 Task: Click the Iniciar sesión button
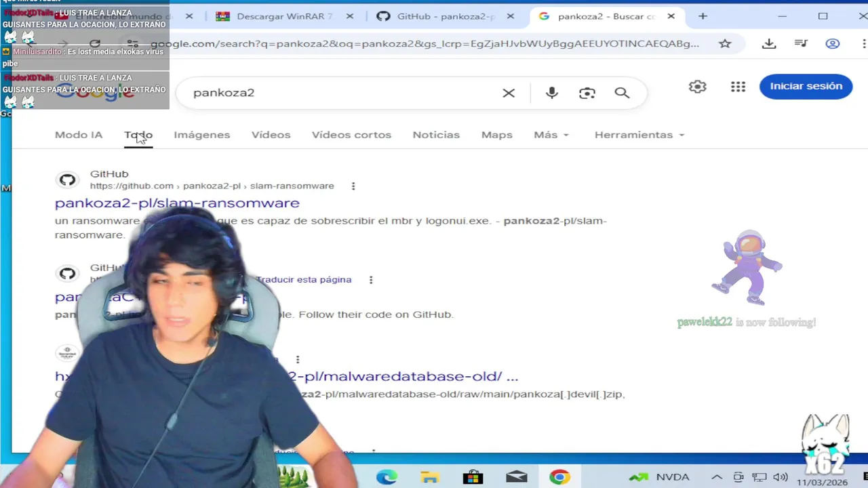pyautogui.click(x=806, y=86)
